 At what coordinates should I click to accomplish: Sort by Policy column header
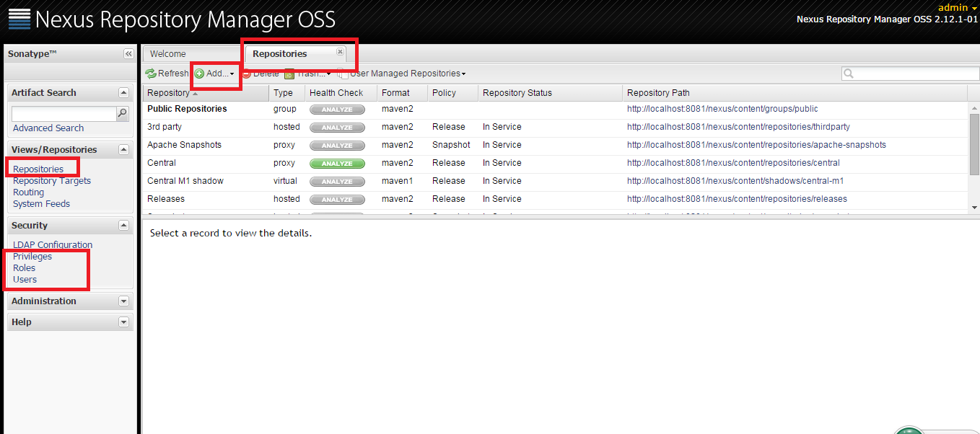coord(452,93)
